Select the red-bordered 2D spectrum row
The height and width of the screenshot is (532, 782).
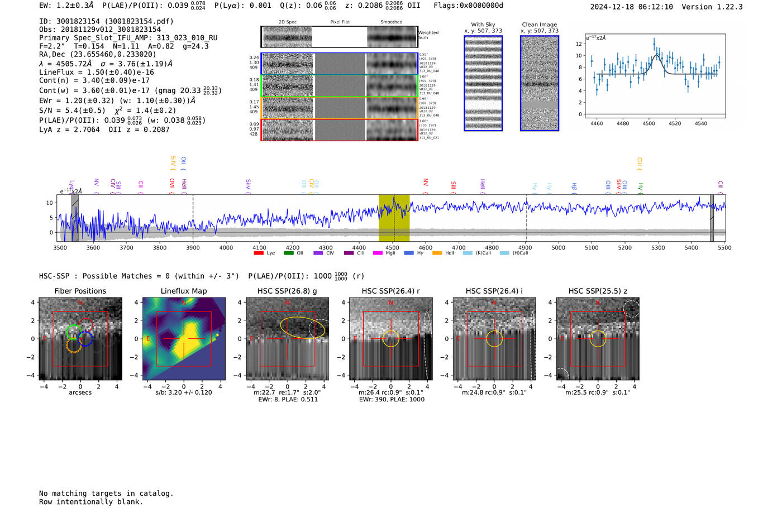[x=339, y=130]
